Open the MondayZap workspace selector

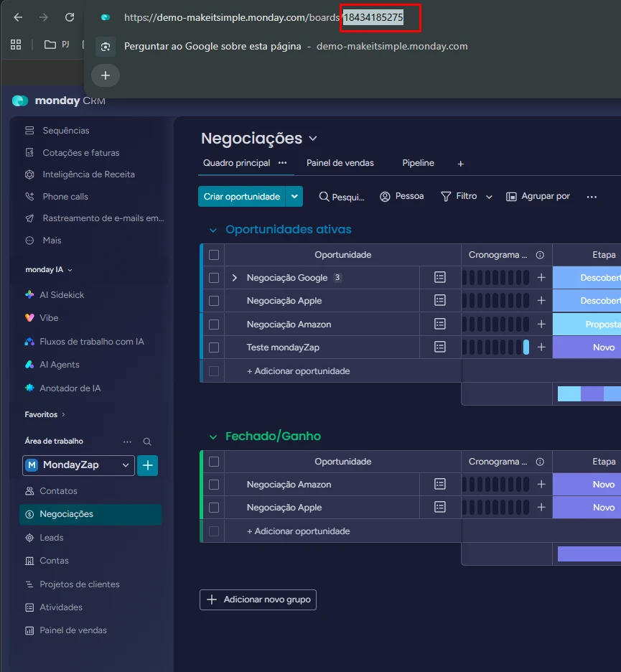coord(78,465)
